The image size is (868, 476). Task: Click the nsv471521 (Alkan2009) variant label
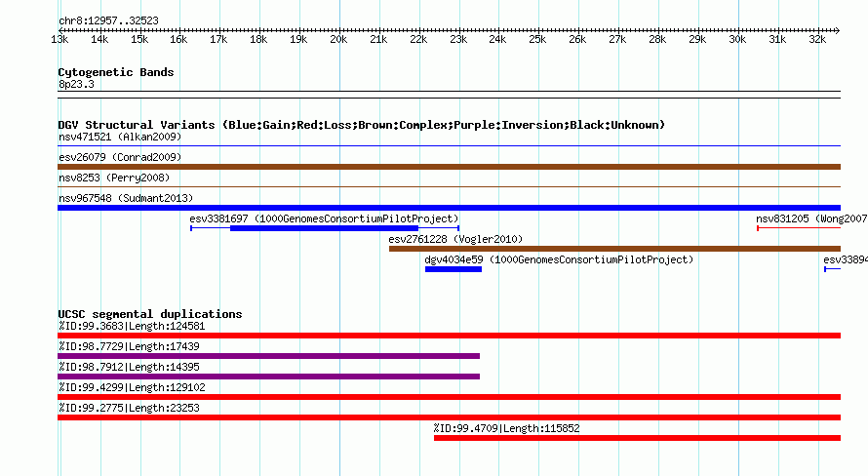click(120, 137)
